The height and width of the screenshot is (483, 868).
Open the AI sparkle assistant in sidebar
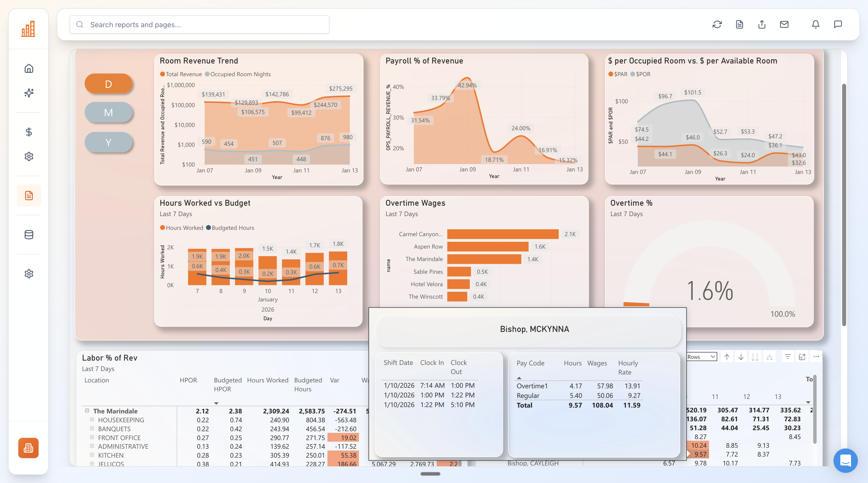29,93
